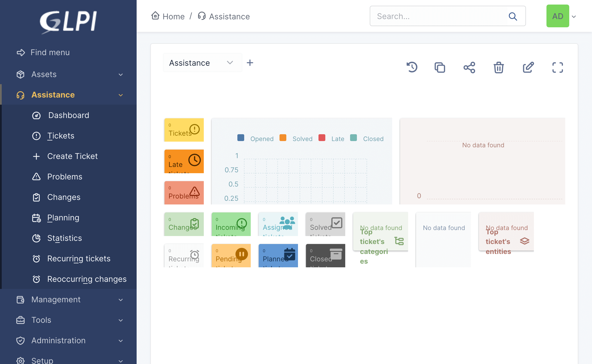Click the dashboard history refresh icon
The image size is (592, 364).
[412, 67]
